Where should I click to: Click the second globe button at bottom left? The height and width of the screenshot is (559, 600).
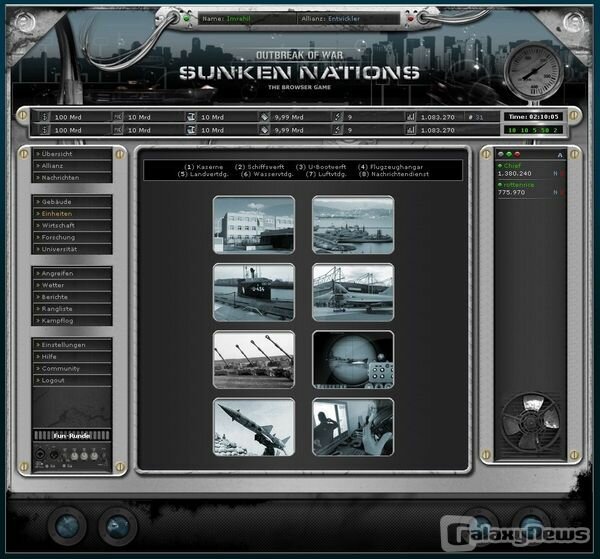click(118, 526)
